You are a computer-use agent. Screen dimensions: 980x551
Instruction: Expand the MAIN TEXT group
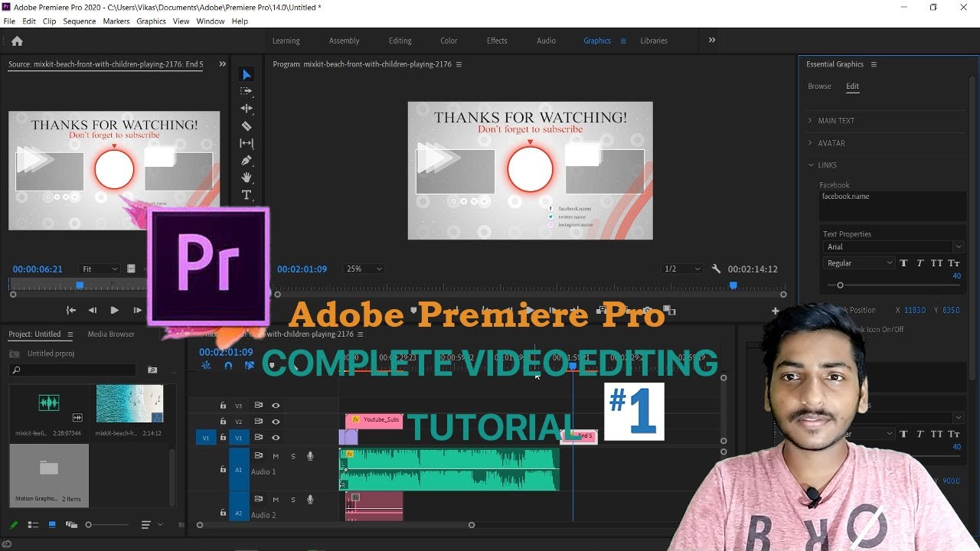pos(811,121)
